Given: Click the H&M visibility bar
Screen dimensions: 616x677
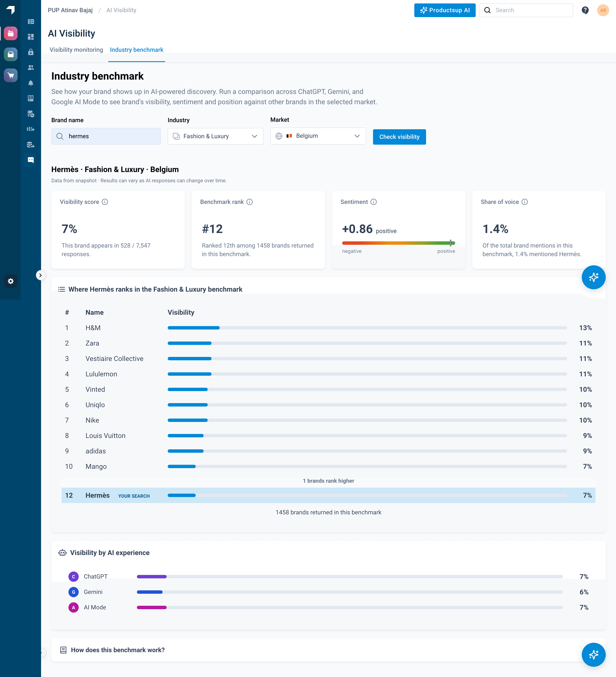Looking at the screenshot, I should point(367,328).
